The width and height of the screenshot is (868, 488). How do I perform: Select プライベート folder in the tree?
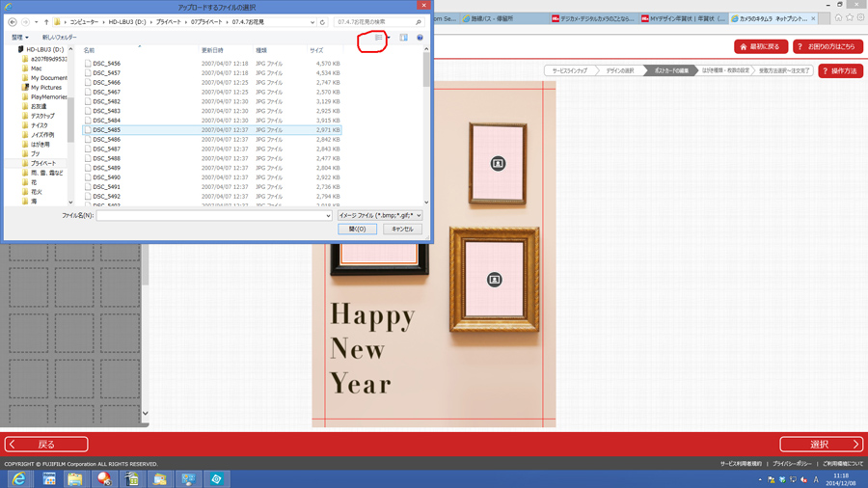[42, 164]
